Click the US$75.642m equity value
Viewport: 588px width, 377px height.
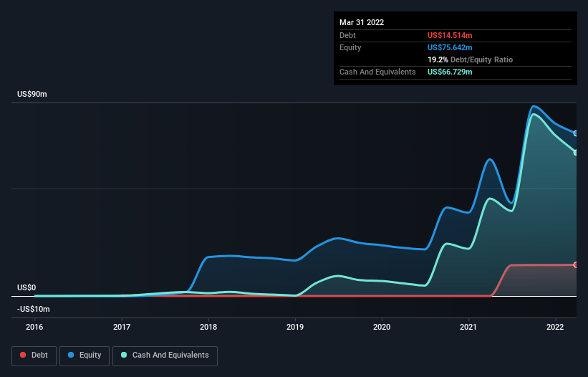pyautogui.click(x=450, y=47)
